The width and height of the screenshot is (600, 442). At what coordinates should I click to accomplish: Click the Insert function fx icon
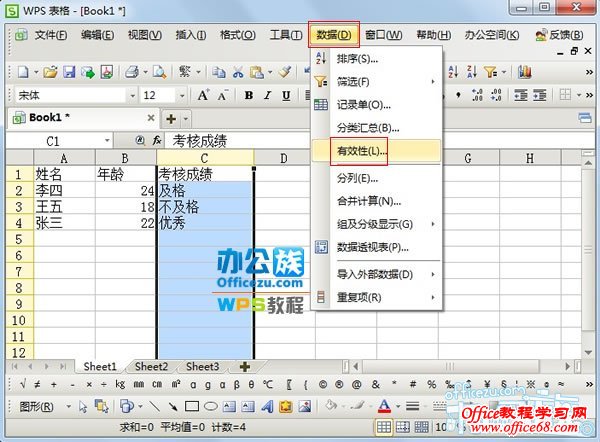tap(157, 140)
